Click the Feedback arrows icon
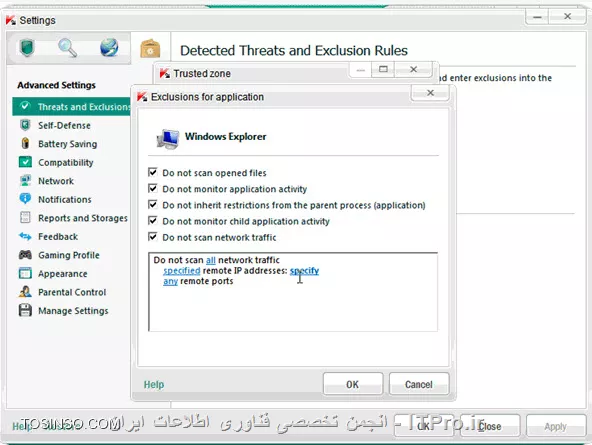Screen dimensions: 592x445 25,236
